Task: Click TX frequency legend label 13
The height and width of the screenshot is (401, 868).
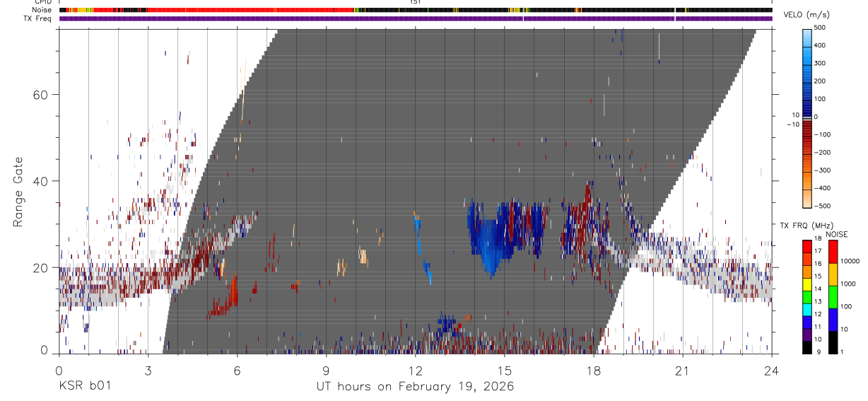Action: coord(819,301)
